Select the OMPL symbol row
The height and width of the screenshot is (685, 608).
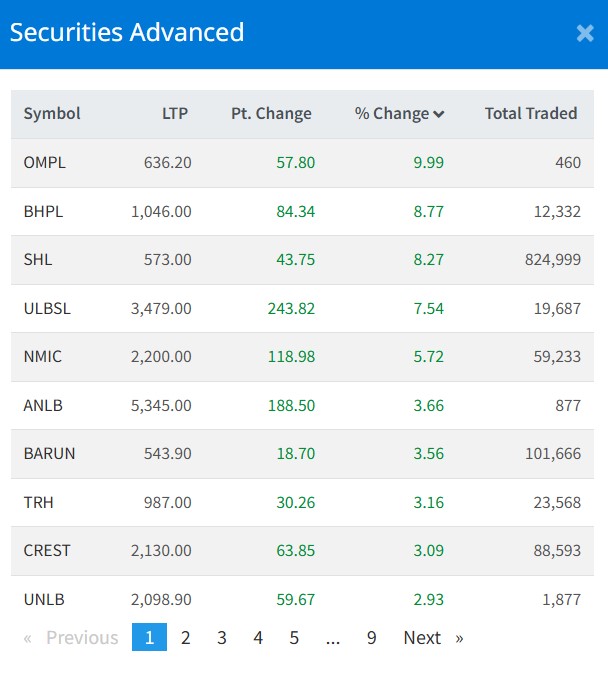coord(45,163)
